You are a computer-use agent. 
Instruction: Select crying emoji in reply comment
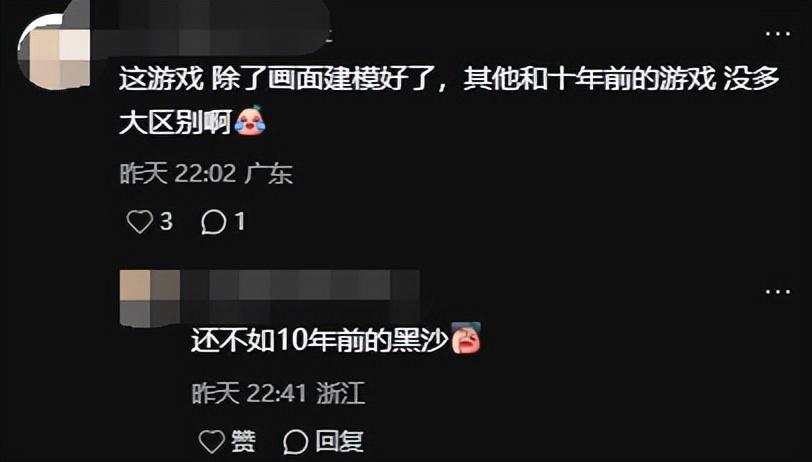(466, 338)
